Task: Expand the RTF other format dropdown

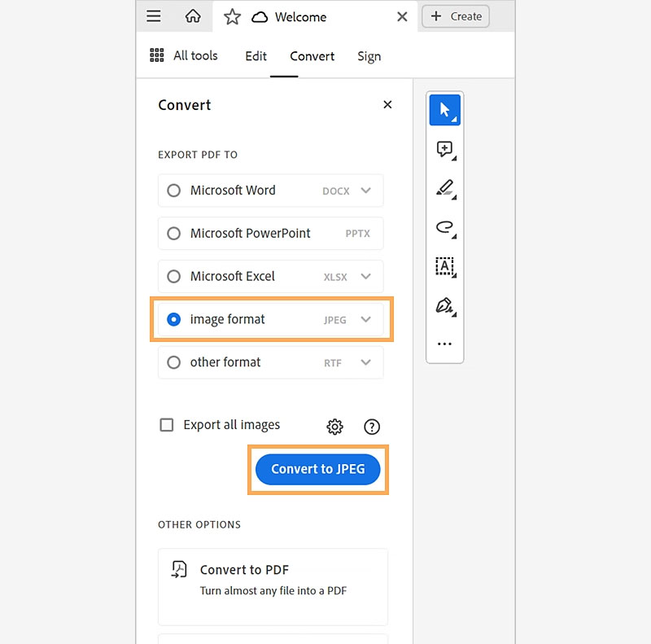Action: point(366,362)
